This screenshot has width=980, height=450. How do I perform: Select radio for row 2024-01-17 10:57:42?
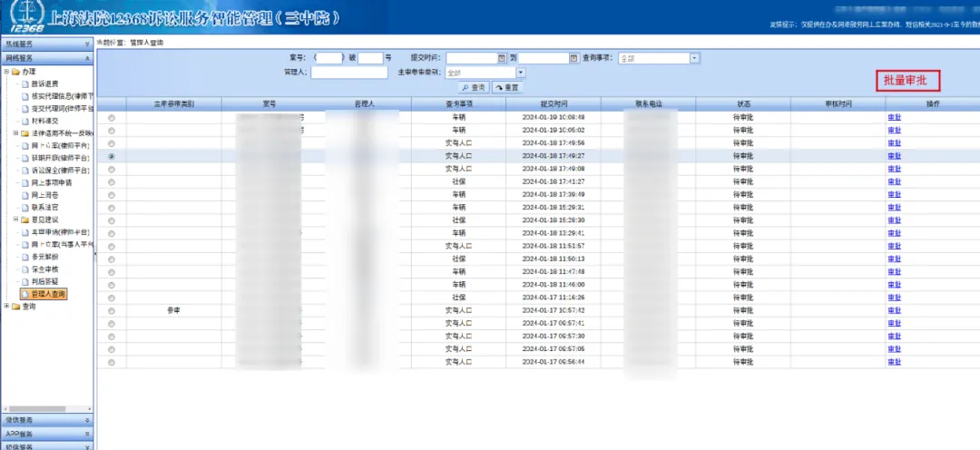pos(112,310)
